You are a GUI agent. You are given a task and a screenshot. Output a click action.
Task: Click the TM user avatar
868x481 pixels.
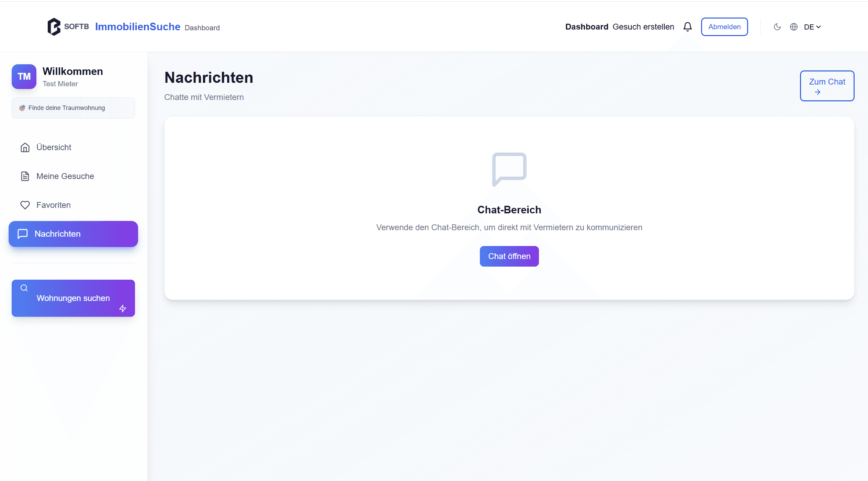tap(24, 76)
